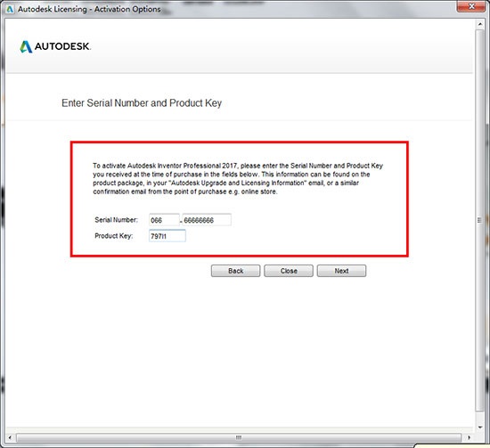Click the activation instructions paragraph
Screen dimensions: 490x448
point(238,179)
